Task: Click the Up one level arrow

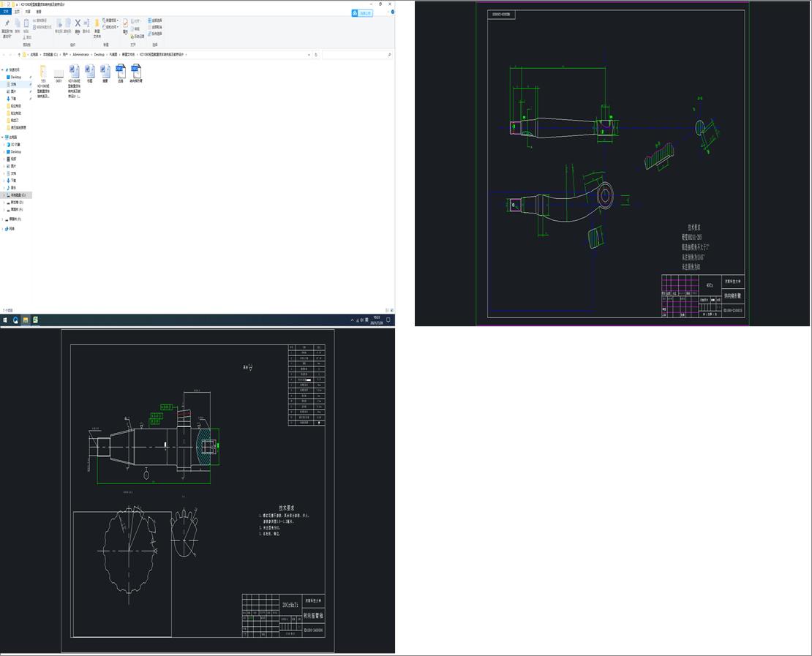Action: (x=18, y=55)
